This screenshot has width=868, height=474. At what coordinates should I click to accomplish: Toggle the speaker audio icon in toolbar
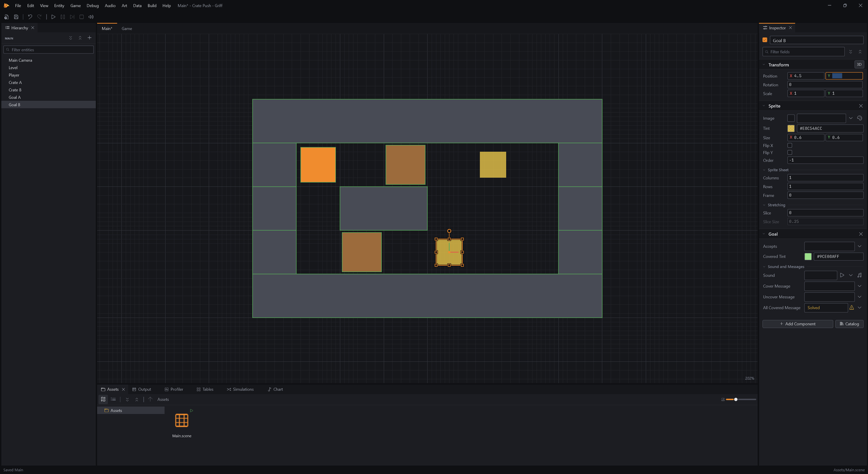pyautogui.click(x=91, y=17)
